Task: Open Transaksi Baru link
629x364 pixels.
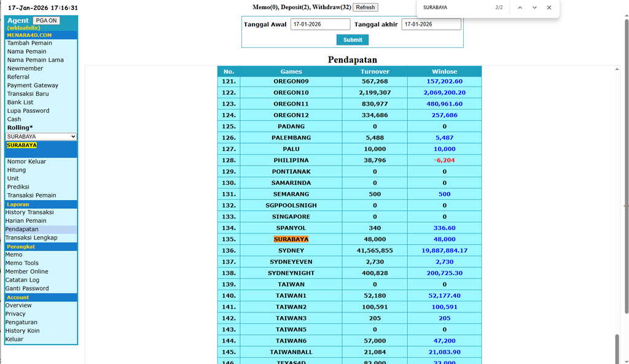Action: tap(28, 94)
